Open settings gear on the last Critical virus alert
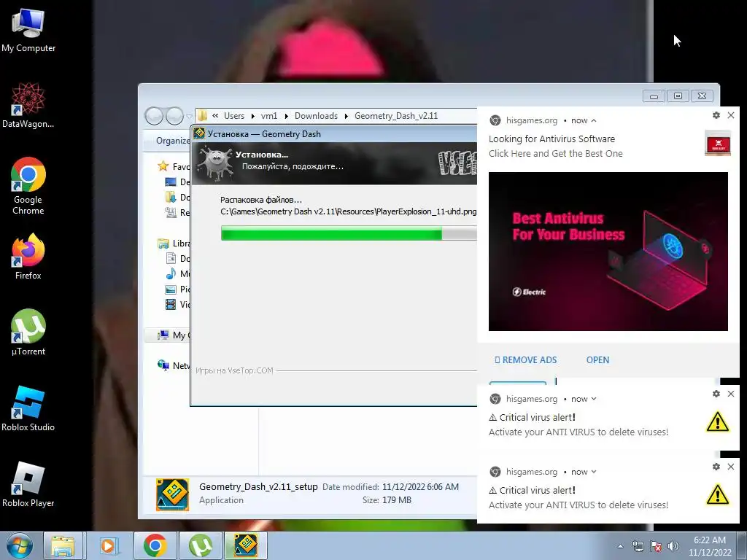747x560 pixels. click(716, 467)
